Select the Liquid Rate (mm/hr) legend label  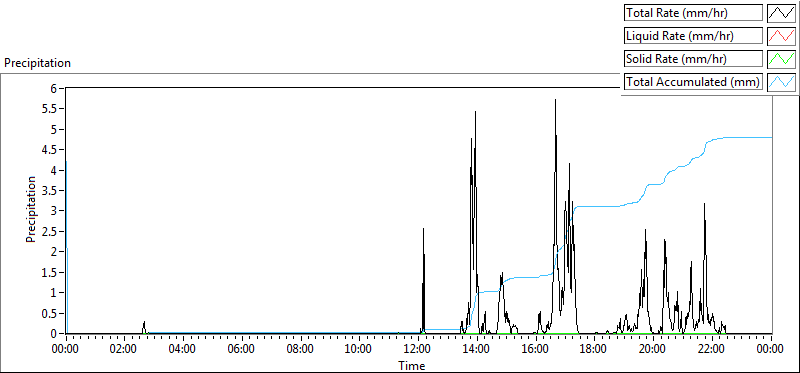[x=693, y=36]
